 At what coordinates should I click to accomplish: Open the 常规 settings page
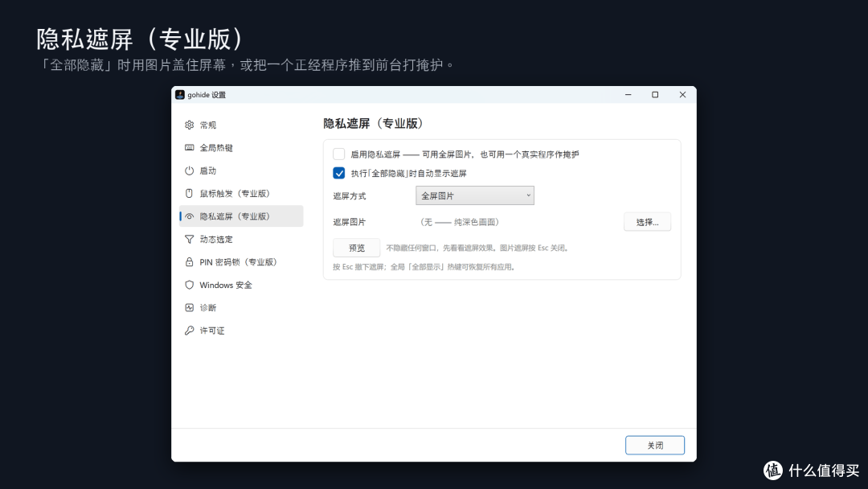241,125
